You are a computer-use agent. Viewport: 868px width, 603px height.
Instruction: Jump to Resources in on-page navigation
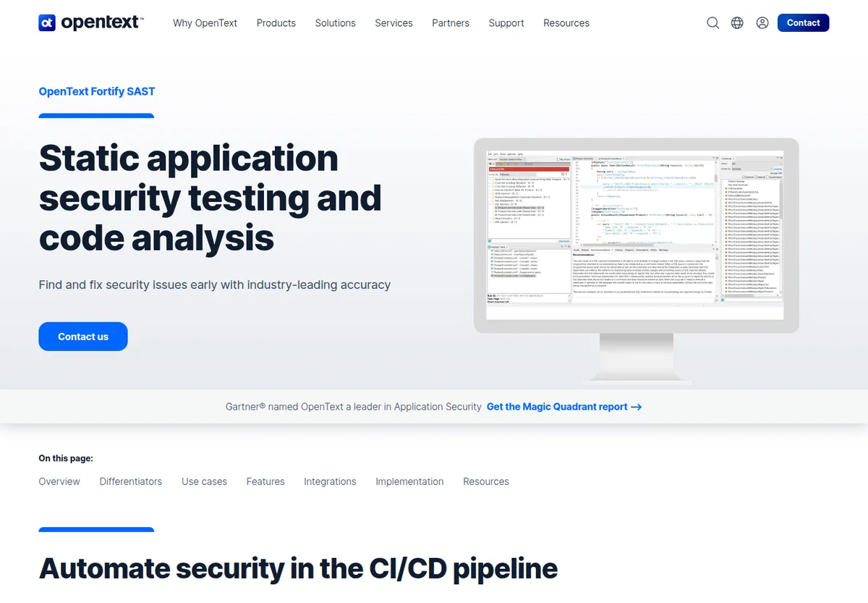(486, 481)
